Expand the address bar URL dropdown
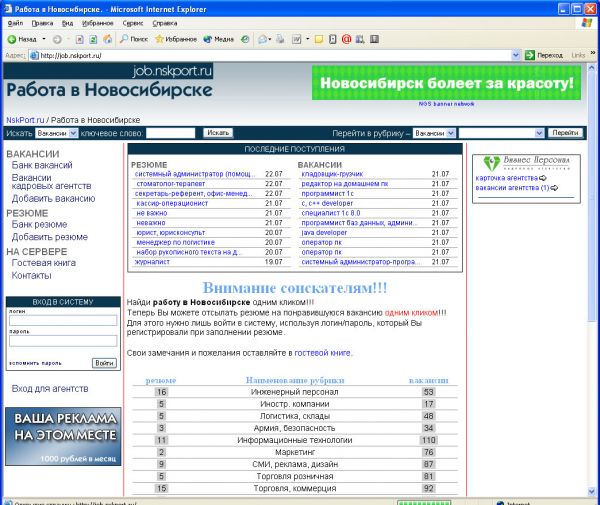Viewport: 600px width, 505px height. coord(516,55)
